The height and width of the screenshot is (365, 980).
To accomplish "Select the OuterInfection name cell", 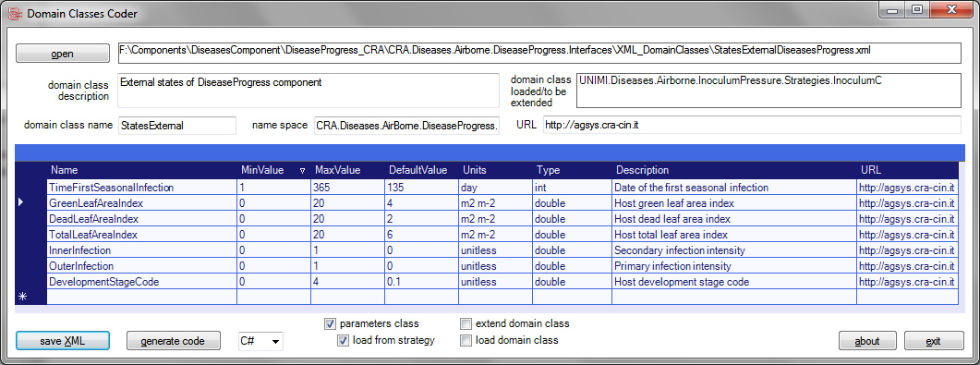I will [x=142, y=265].
